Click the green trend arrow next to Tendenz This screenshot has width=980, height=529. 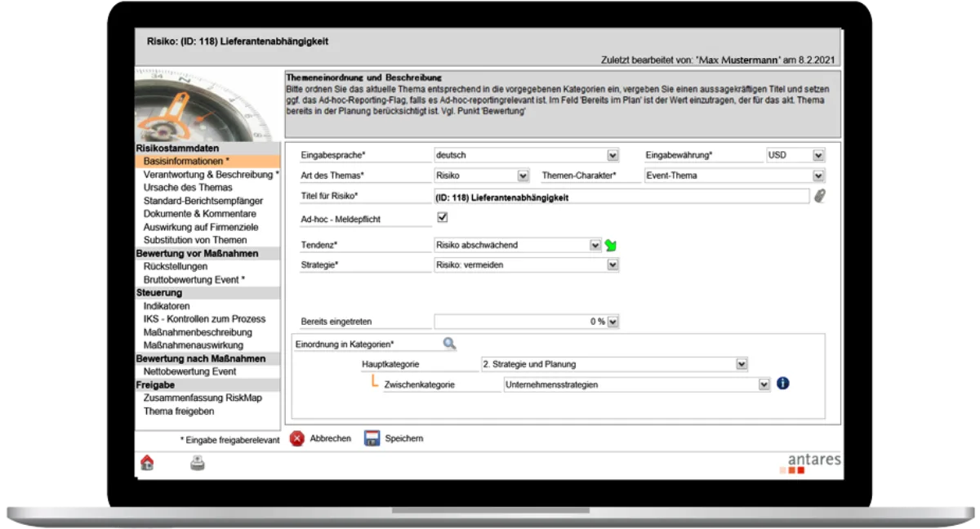point(609,243)
